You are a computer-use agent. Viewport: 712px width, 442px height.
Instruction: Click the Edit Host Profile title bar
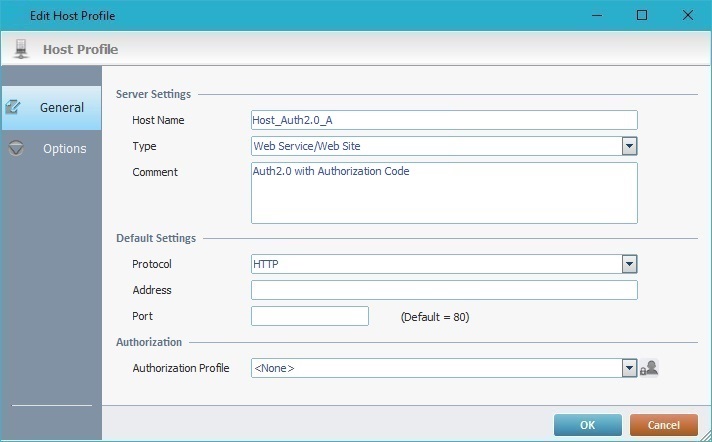pyautogui.click(x=300, y=15)
